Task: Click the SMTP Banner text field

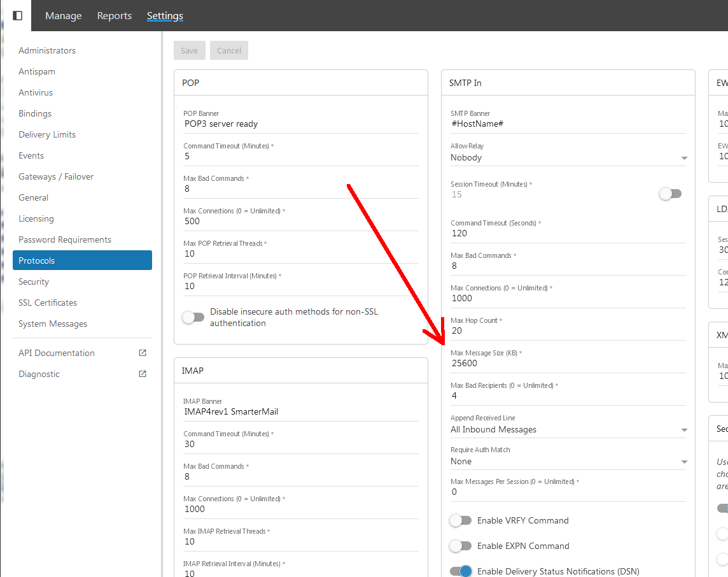Action: pyautogui.click(x=568, y=124)
